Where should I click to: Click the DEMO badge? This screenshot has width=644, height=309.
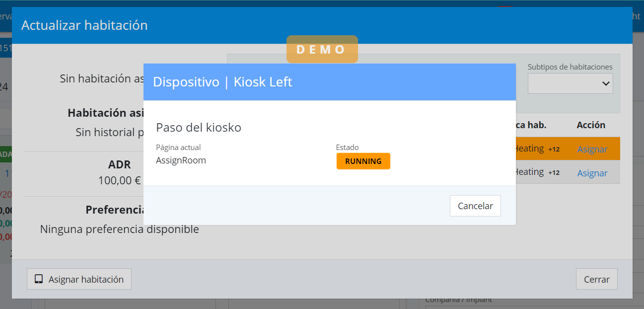point(322,49)
